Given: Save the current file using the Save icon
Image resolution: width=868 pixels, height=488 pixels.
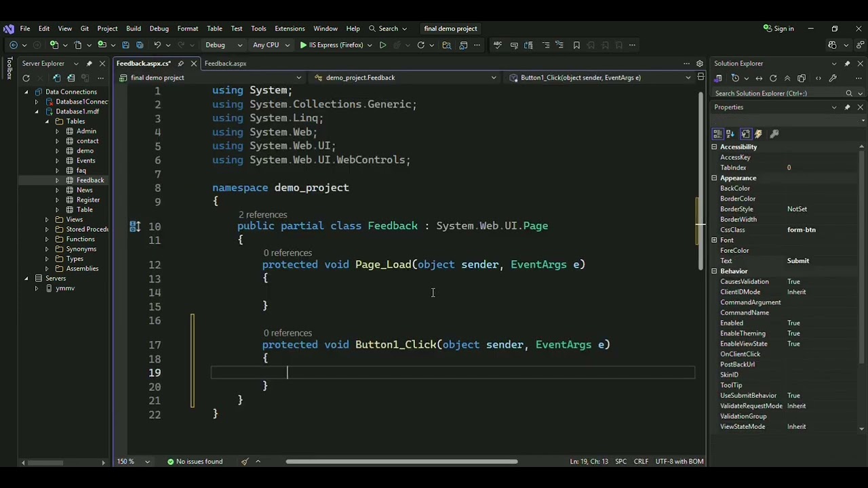Looking at the screenshot, I should pos(127,45).
